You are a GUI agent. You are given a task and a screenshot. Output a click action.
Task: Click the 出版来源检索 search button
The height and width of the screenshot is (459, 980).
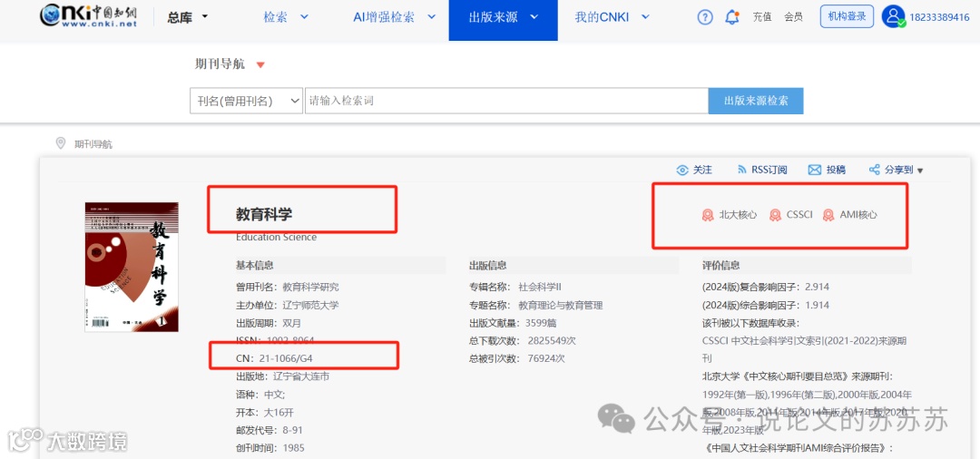[756, 101]
